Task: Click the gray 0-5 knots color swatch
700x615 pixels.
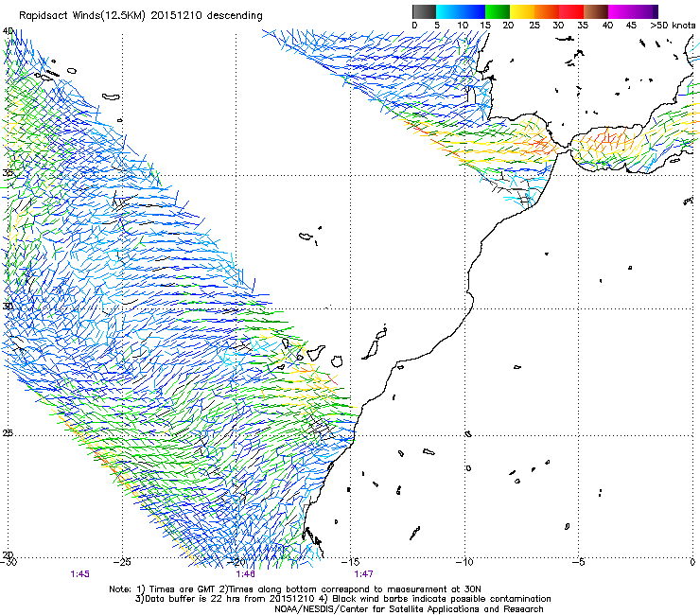Action: click(x=424, y=11)
